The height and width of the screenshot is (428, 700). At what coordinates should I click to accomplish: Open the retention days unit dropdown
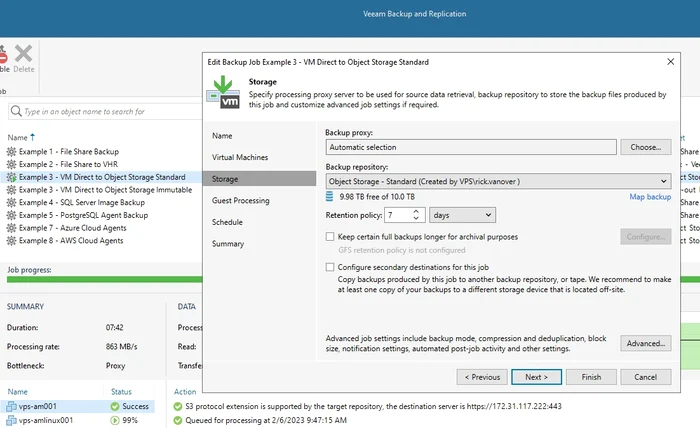click(462, 215)
